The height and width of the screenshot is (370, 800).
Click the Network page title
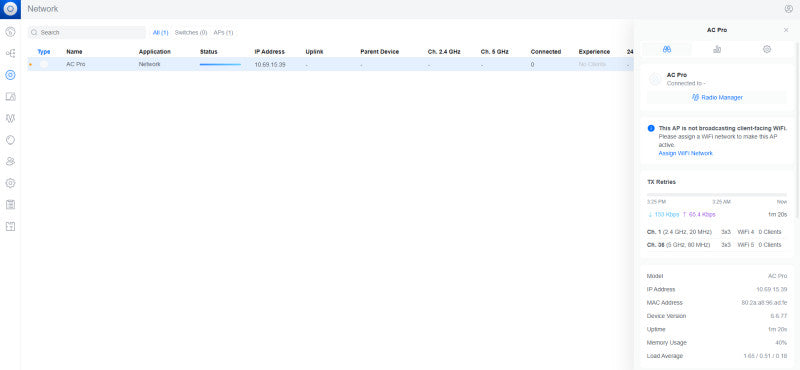pos(42,9)
